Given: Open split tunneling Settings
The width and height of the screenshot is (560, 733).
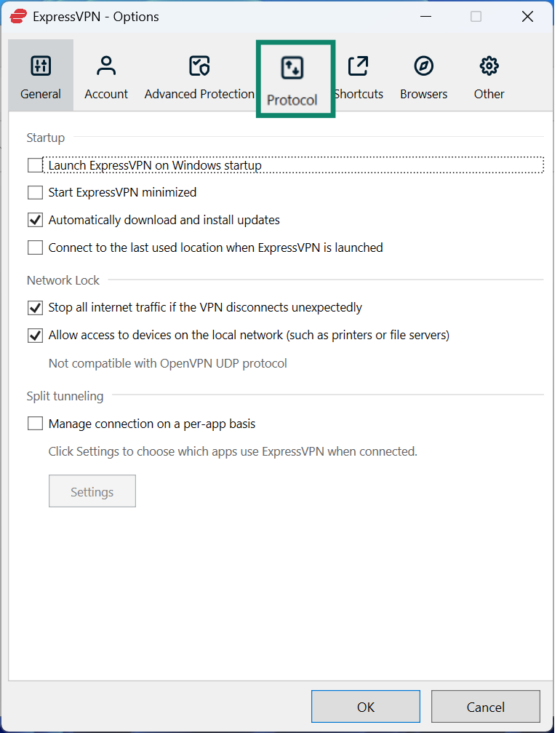Looking at the screenshot, I should 92,491.
